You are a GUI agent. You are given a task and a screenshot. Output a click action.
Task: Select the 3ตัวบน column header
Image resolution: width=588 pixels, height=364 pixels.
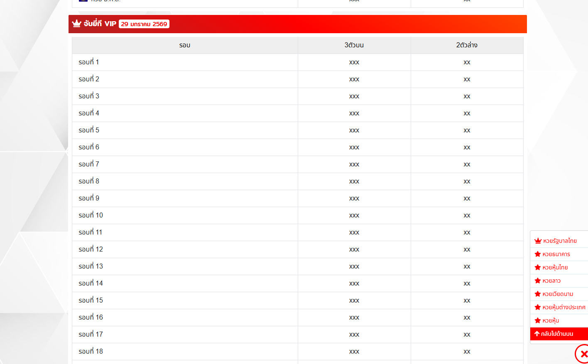click(x=354, y=45)
